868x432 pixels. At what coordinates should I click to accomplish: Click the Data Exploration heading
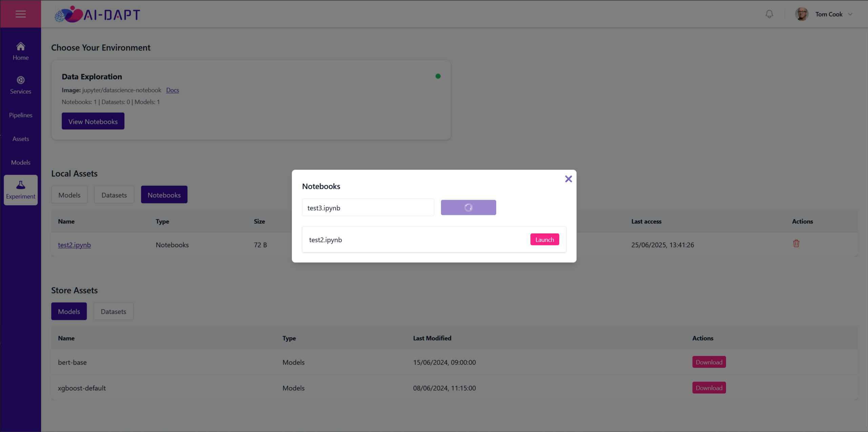tap(92, 77)
